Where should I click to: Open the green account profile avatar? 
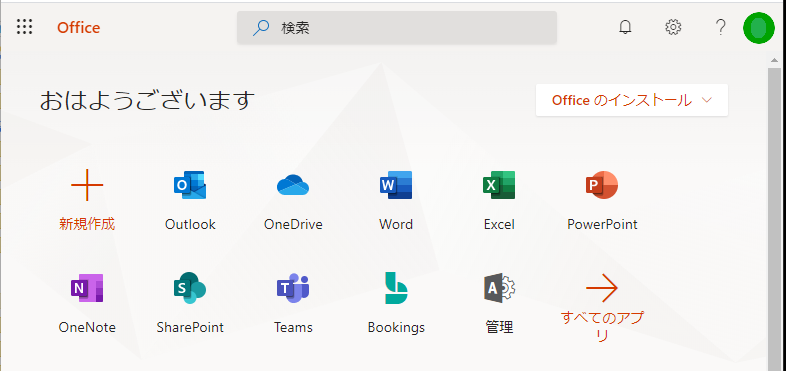click(759, 28)
